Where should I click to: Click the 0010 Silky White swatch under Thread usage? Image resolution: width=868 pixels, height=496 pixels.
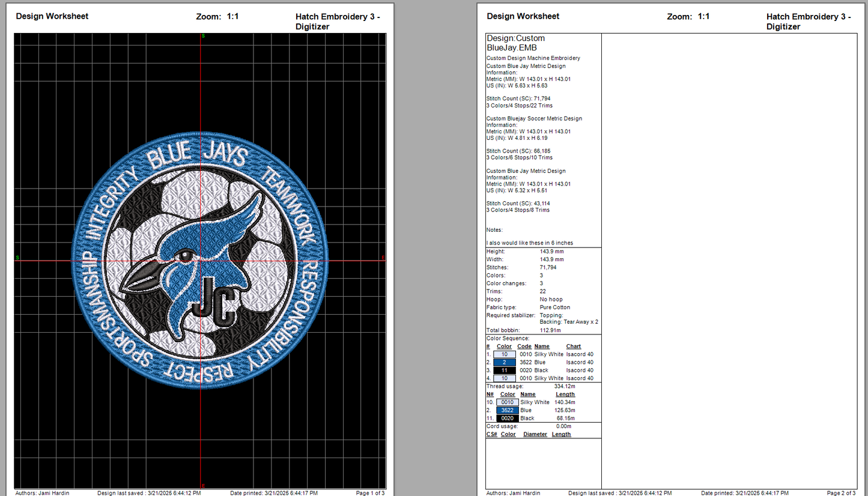tap(508, 402)
